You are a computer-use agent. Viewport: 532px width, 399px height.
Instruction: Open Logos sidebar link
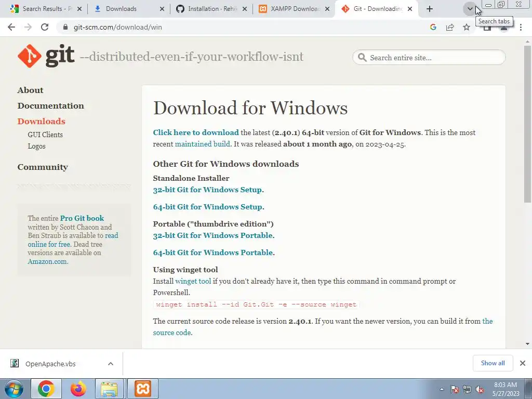coord(37,146)
